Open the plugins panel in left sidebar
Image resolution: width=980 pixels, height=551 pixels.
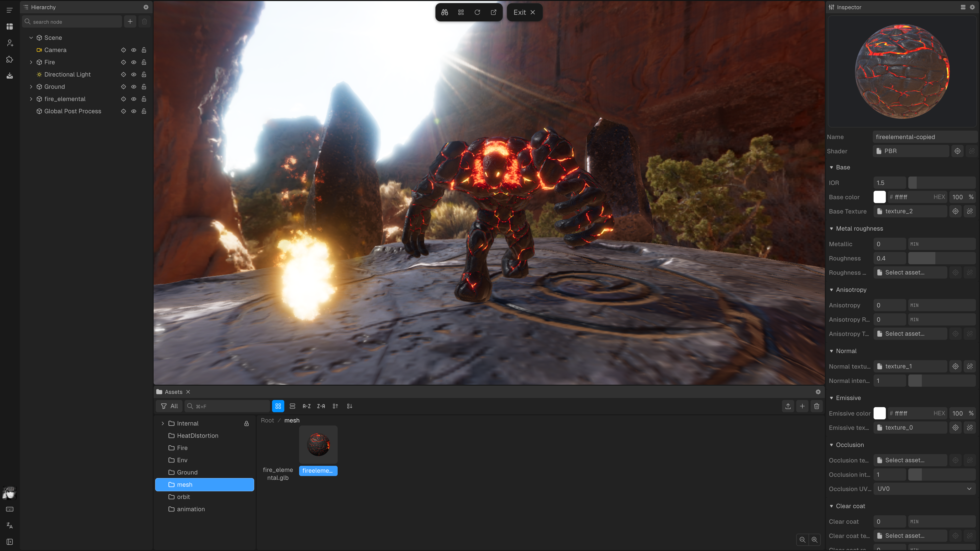(9, 59)
